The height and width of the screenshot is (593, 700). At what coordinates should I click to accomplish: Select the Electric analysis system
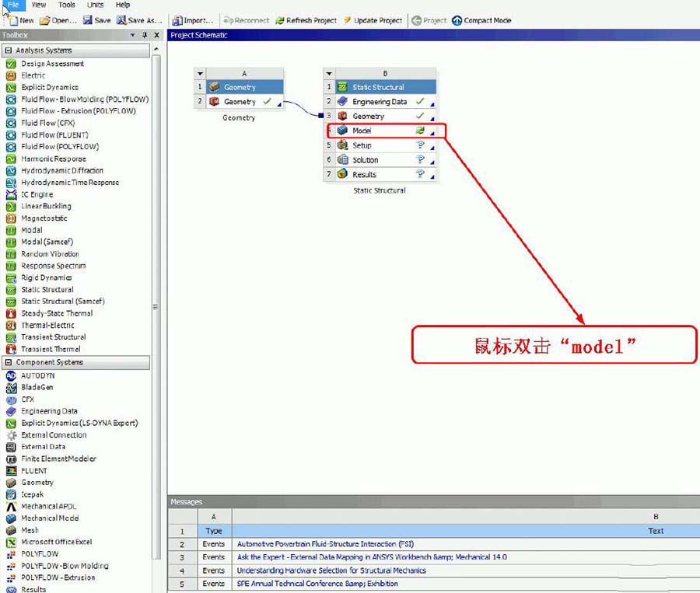click(33, 75)
